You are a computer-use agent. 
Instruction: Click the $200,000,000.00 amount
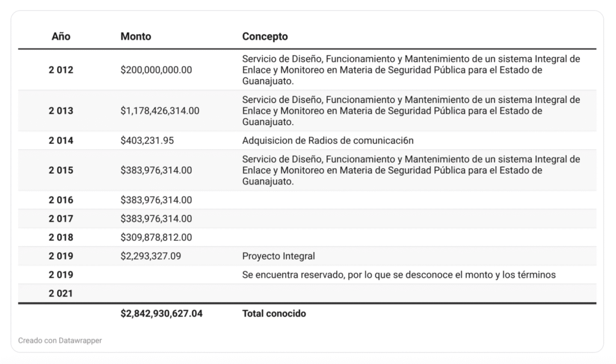[156, 70]
